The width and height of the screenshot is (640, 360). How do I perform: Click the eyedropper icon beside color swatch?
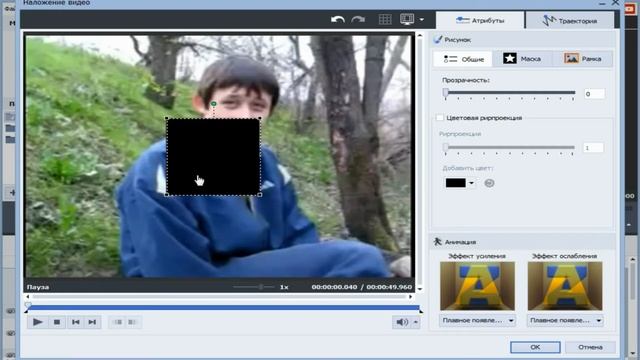click(489, 183)
